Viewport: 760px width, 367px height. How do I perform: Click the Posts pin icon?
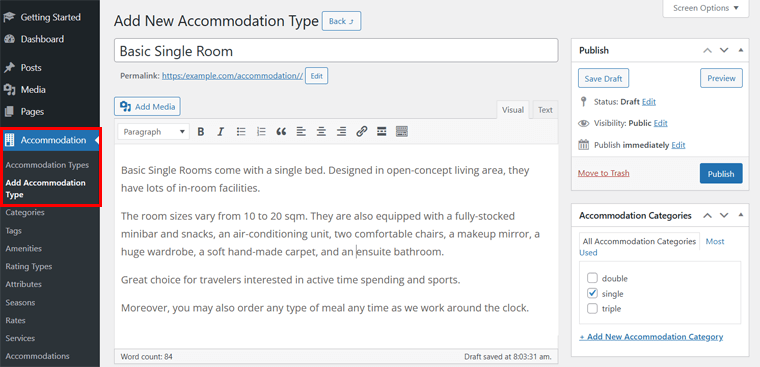[x=9, y=67]
